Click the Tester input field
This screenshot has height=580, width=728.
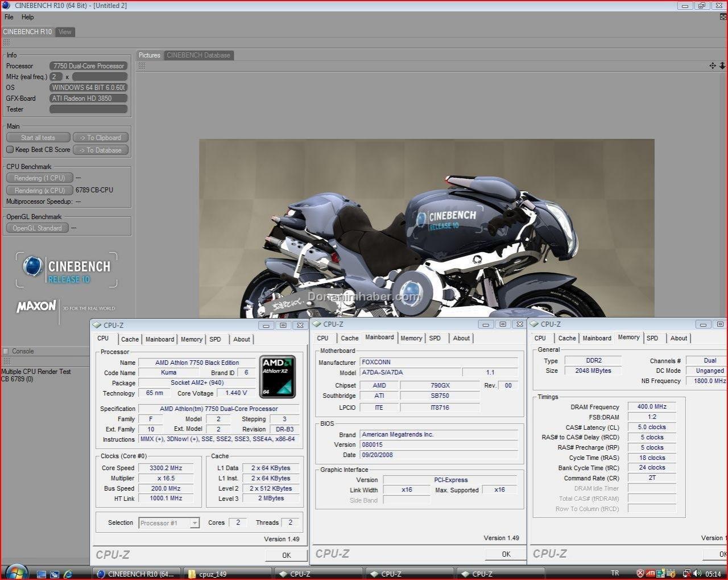pyautogui.click(x=88, y=109)
